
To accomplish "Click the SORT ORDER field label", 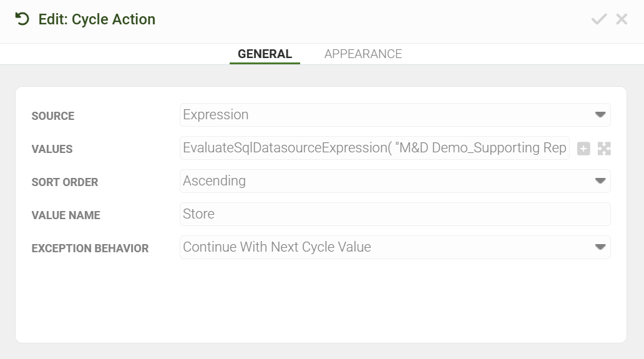I will click(x=65, y=182).
